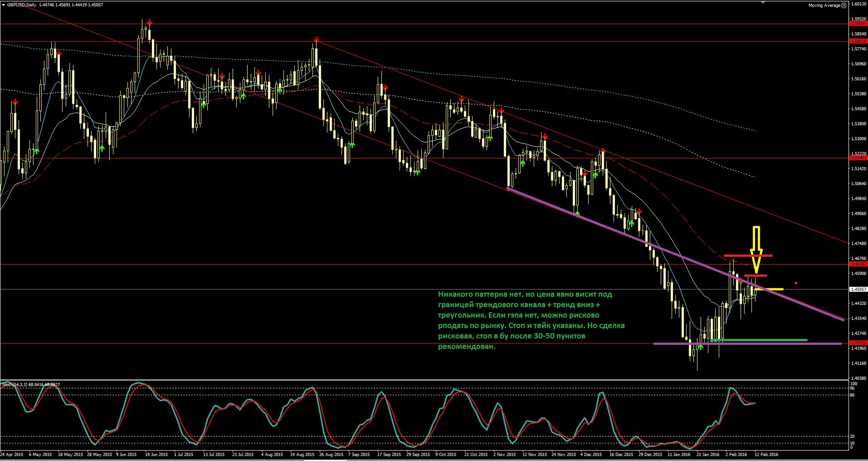The image size is (868, 461).
Task: Select the small red dot object
Action: (796, 283)
